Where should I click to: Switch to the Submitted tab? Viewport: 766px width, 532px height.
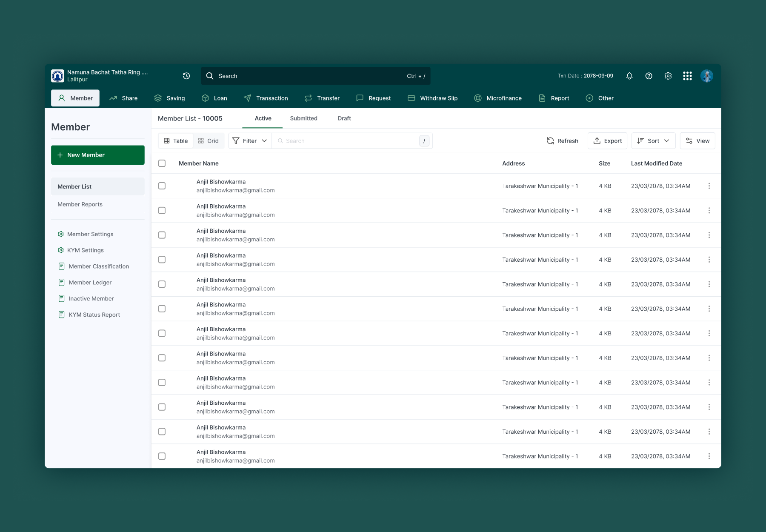[303, 118]
